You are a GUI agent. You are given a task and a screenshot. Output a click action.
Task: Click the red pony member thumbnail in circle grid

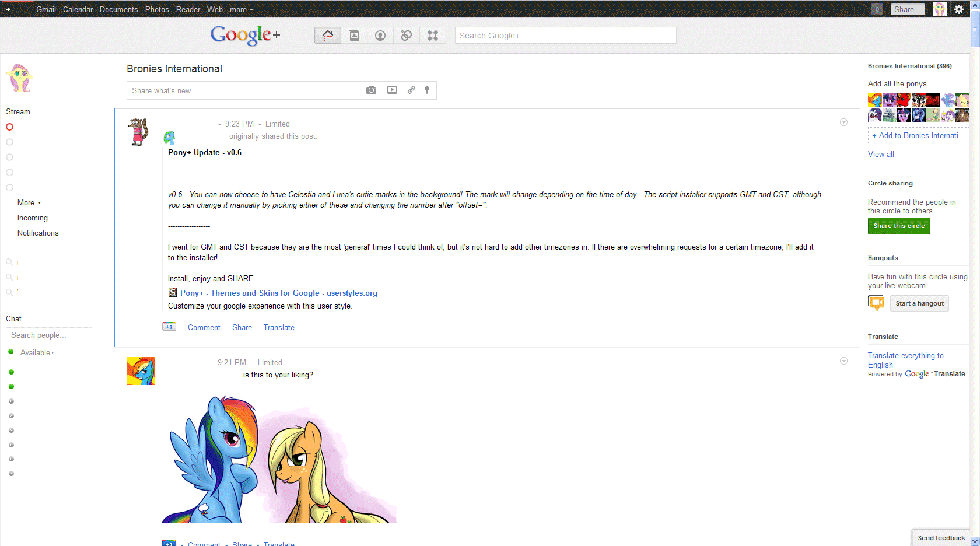(904, 100)
